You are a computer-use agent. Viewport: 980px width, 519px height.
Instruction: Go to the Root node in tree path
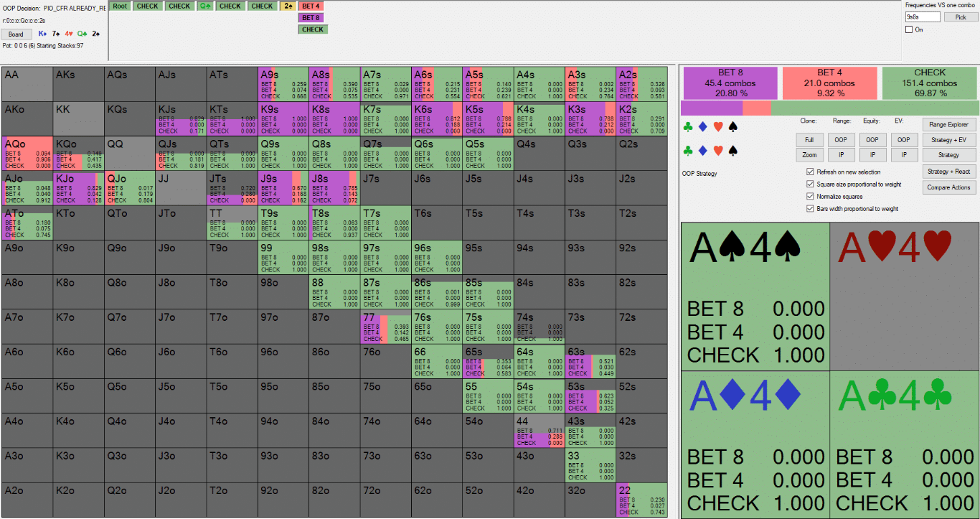(120, 6)
